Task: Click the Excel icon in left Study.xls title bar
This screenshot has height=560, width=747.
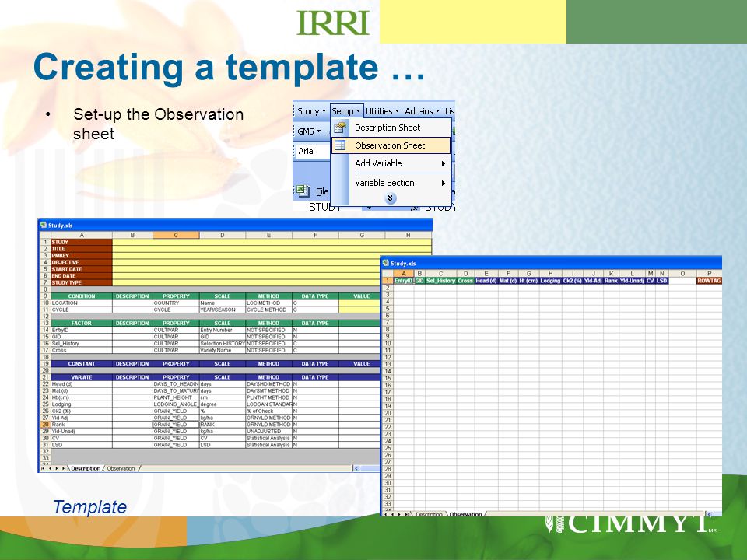Action: coord(44,226)
